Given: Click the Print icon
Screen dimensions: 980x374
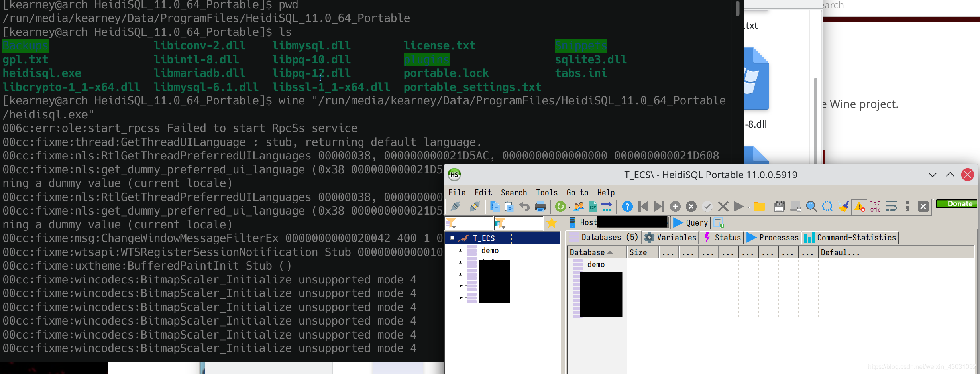Looking at the screenshot, I should [x=540, y=206].
